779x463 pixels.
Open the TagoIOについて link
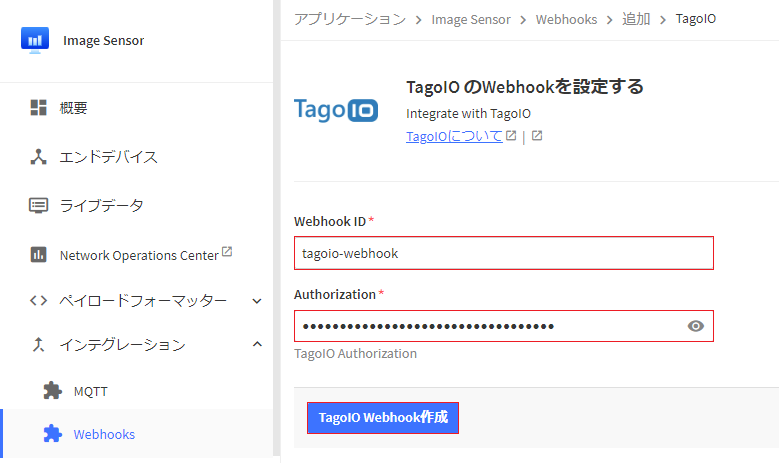pos(454,136)
